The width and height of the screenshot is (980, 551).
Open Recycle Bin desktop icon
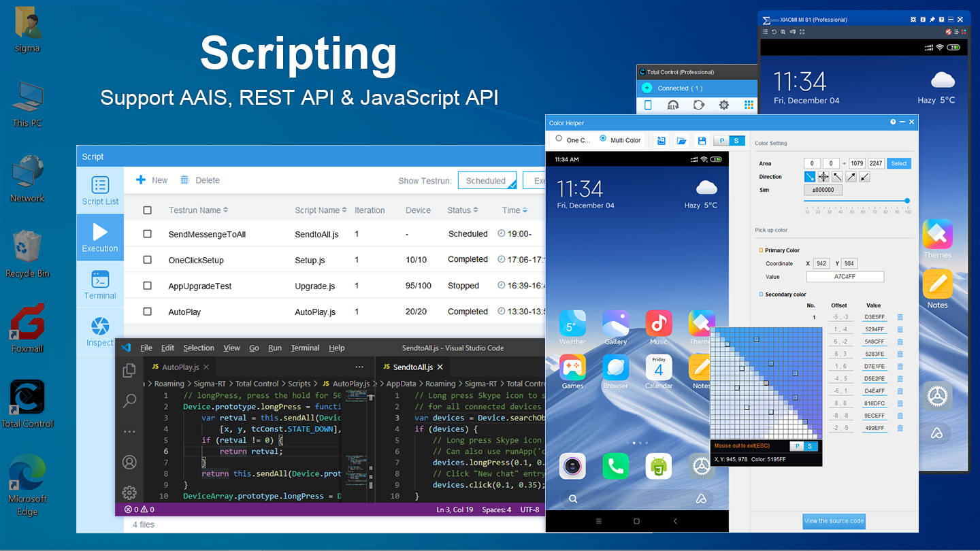pos(28,254)
